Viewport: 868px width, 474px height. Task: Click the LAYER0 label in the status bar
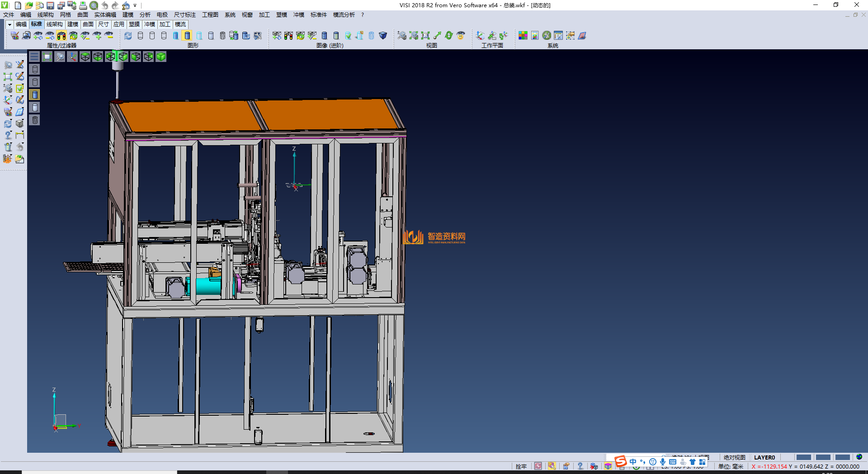click(764, 457)
